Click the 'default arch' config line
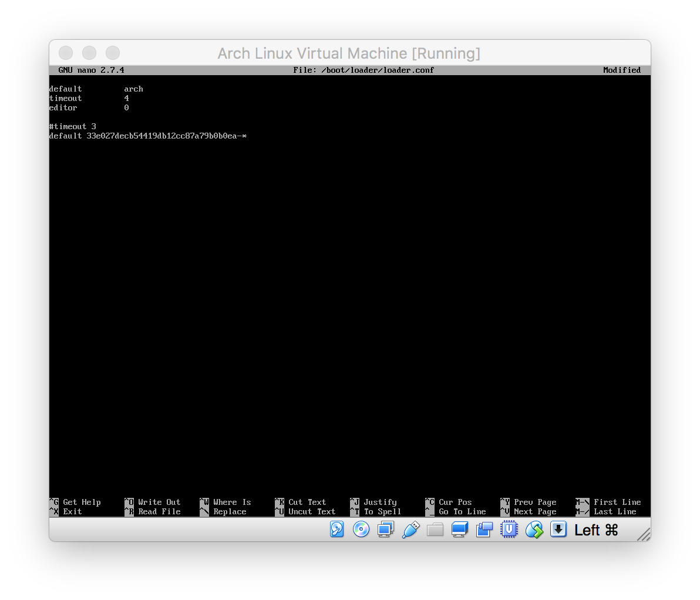The image size is (700, 600). pos(96,89)
